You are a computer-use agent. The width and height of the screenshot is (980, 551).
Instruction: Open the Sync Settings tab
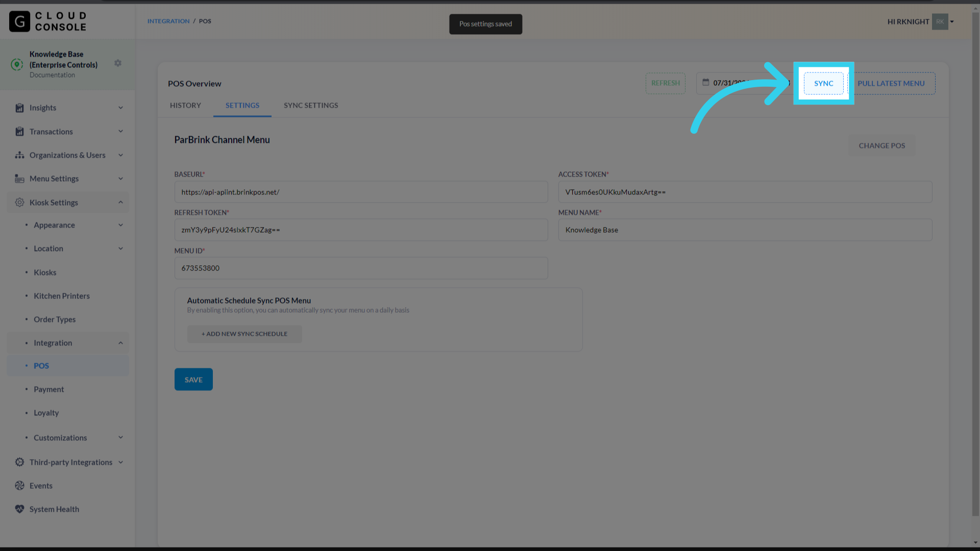(x=311, y=105)
